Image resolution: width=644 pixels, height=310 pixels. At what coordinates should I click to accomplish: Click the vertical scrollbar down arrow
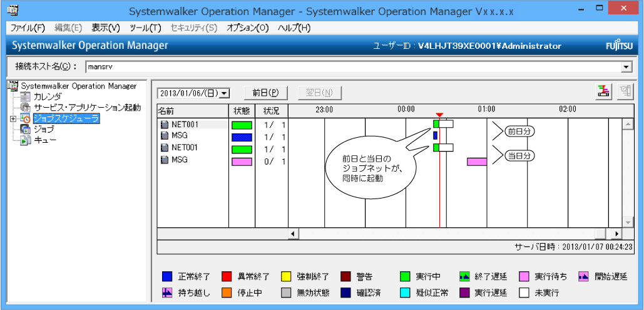click(627, 222)
